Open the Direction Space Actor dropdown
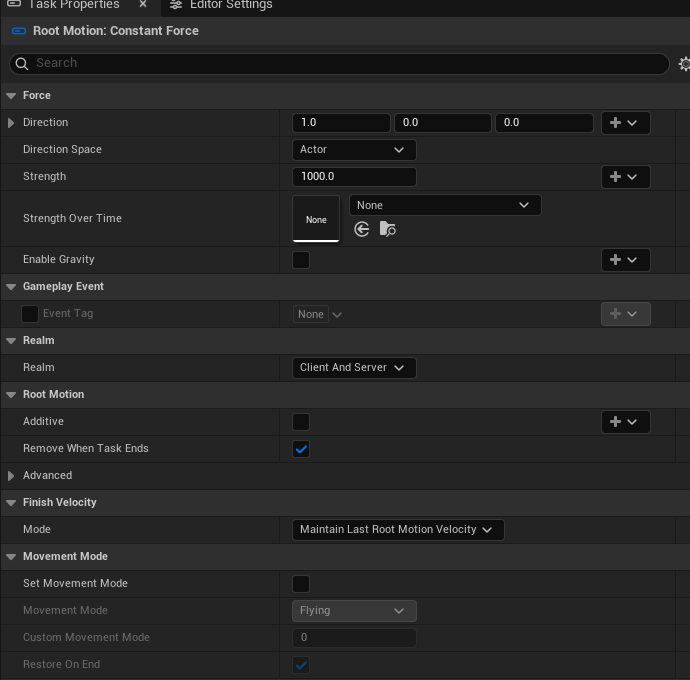Image resolution: width=690 pixels, height=680 pixels. click(354, 150)
